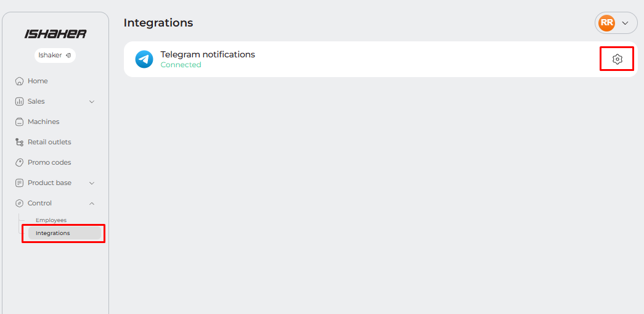This screenshot has height=314, width=644.
Task: Click the Telegram logo icon
Action: tap(144, 59)
